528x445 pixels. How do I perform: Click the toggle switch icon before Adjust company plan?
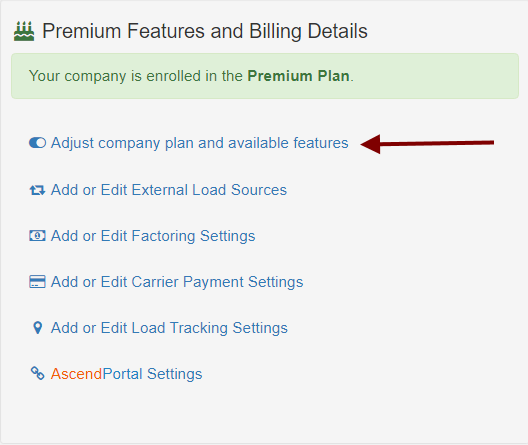[x=37, y=143]
